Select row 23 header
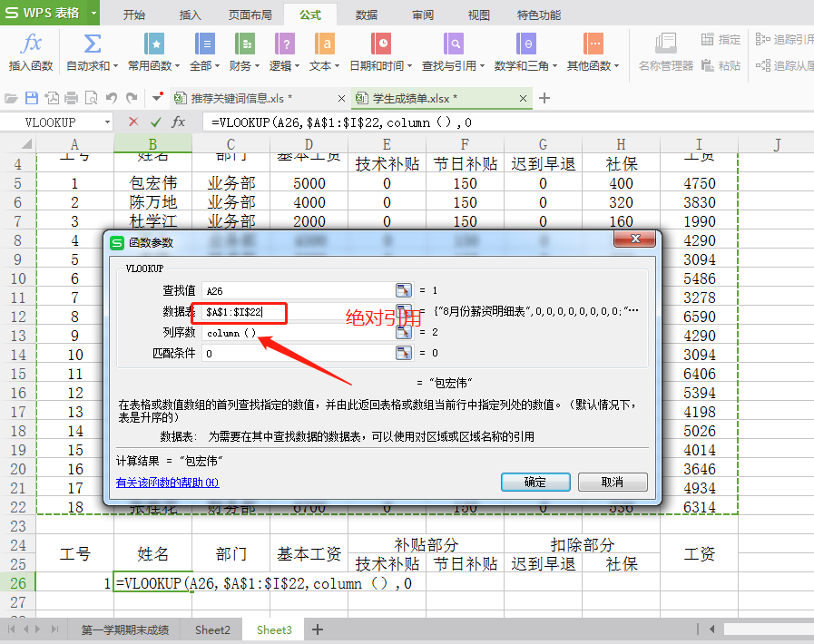This screenshot has height=644, width=814. coord(17,526)
